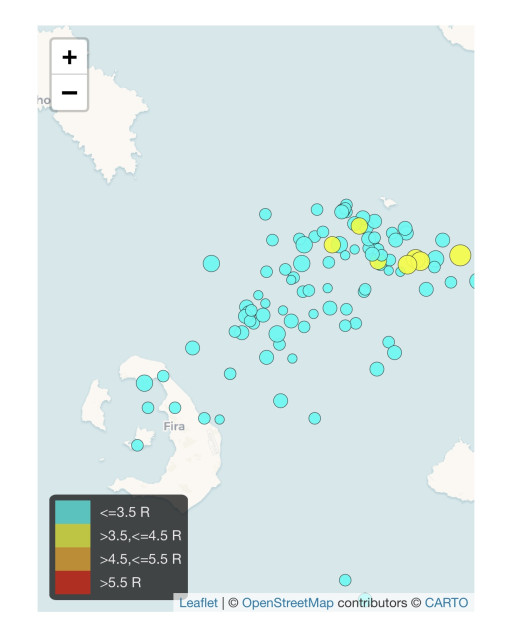Viewport: 512px width, 642px height.
Task: Click the Fira town label on map
Action: tap(174, 426)
